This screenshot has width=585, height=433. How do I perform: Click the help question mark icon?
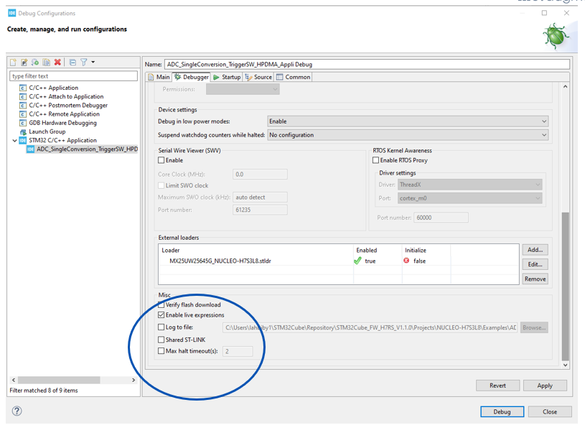17,411
